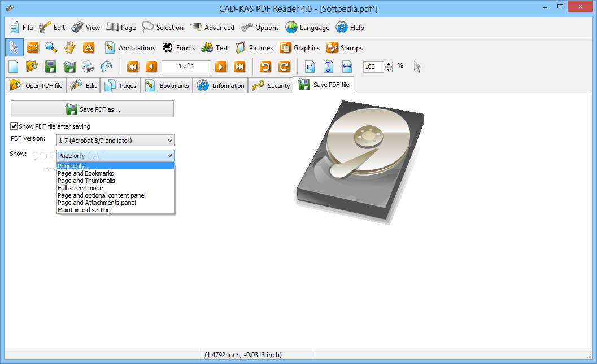The image size is (597, 364).
Task: Click the page number field '1 of 1'
Action: (x=186, y=67)
